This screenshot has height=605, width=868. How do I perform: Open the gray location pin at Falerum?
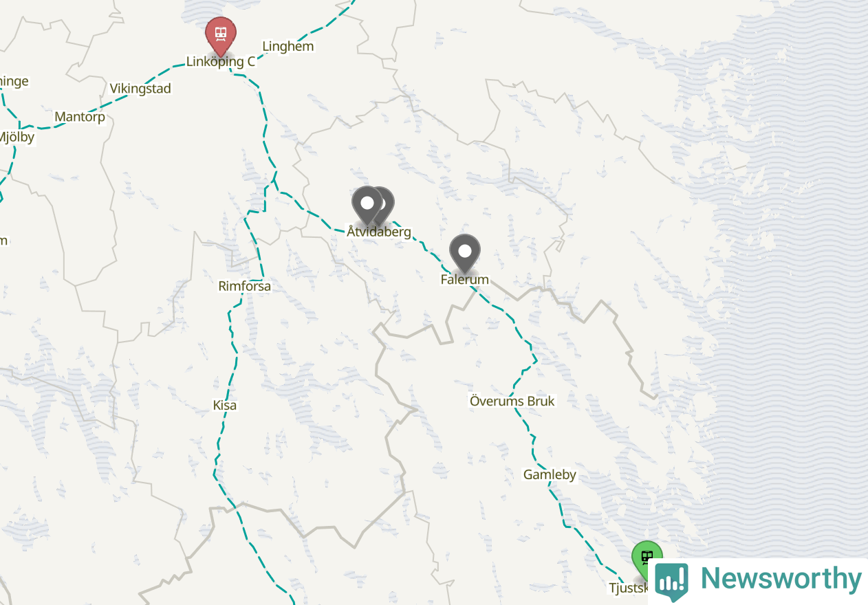pos(465,252)
